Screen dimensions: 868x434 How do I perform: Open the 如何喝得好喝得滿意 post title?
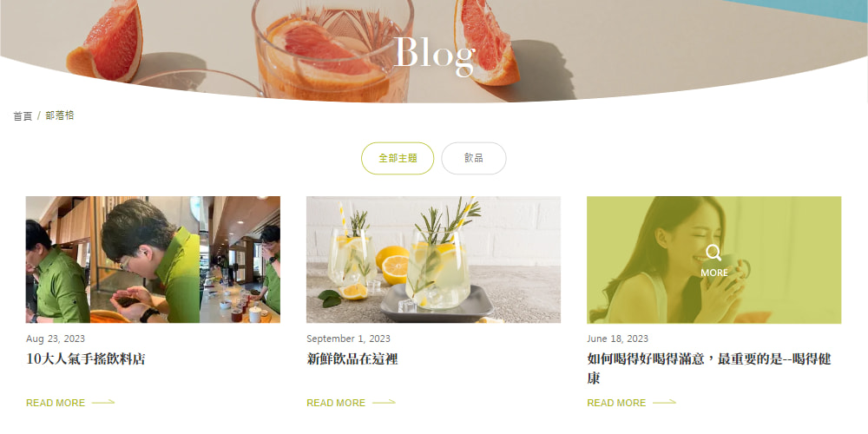click(709, 369)
